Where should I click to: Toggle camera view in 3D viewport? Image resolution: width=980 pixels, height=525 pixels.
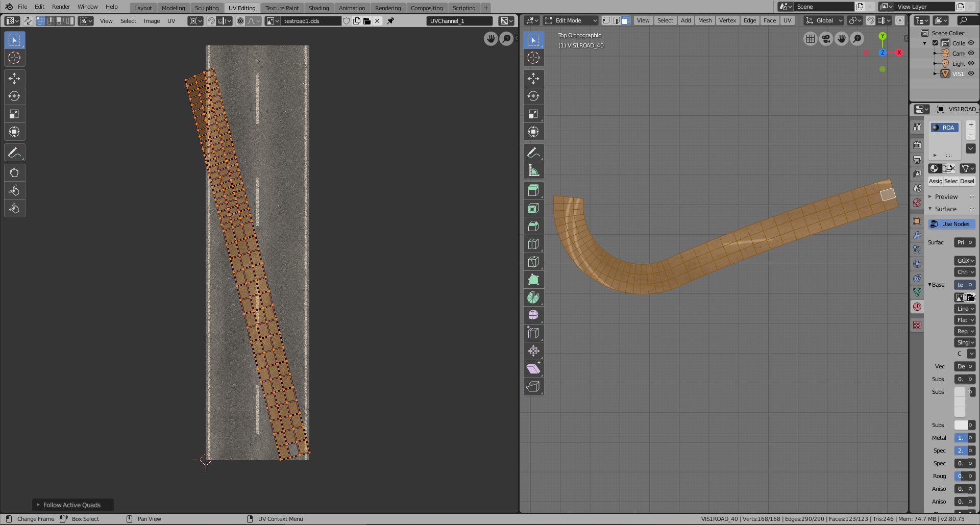coord(826,39)
